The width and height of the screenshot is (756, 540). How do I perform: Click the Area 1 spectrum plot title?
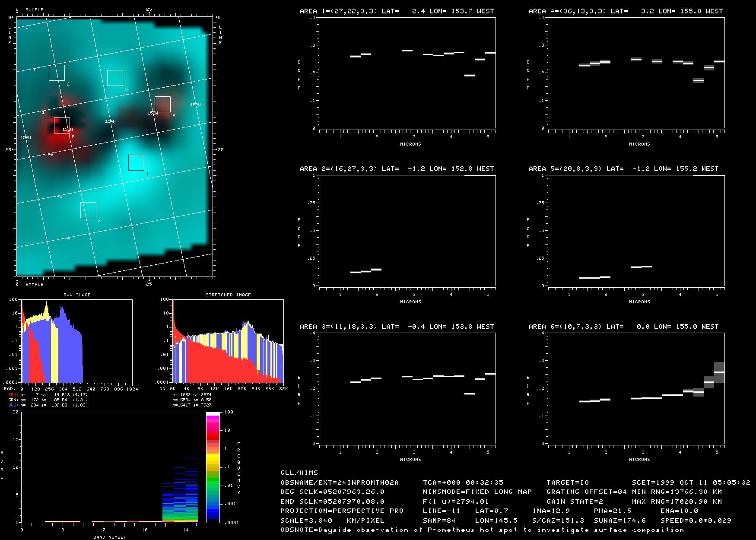(397, 11)
